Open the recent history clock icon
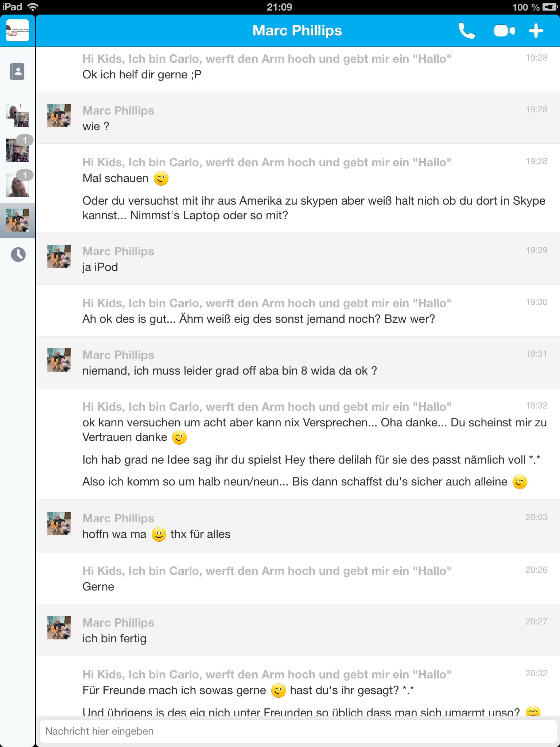The height and width of the screenshot is (747, 560). [18, 255]
